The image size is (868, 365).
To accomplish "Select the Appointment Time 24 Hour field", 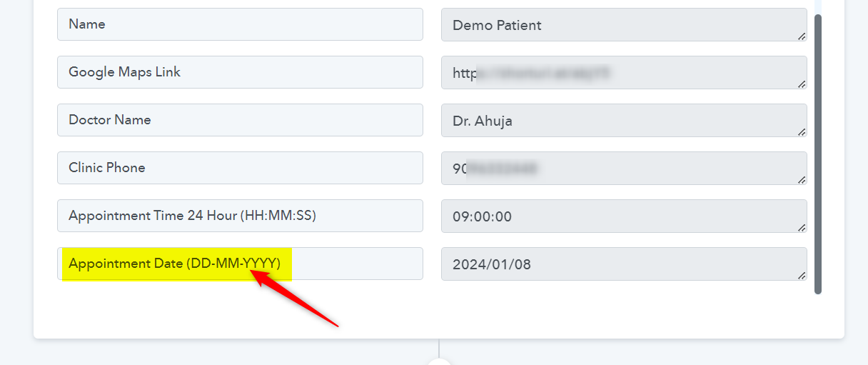I will coord(240,216).
